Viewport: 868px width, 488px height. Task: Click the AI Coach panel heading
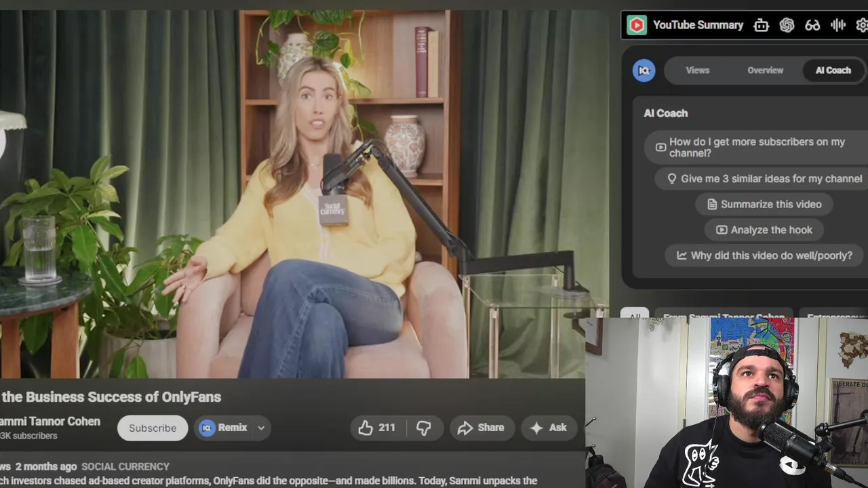665,113
